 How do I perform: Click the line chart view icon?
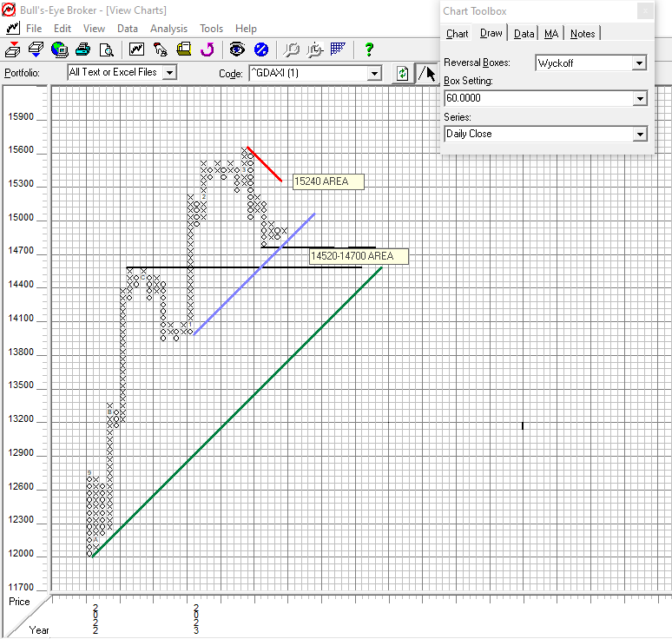pos(136,49)
